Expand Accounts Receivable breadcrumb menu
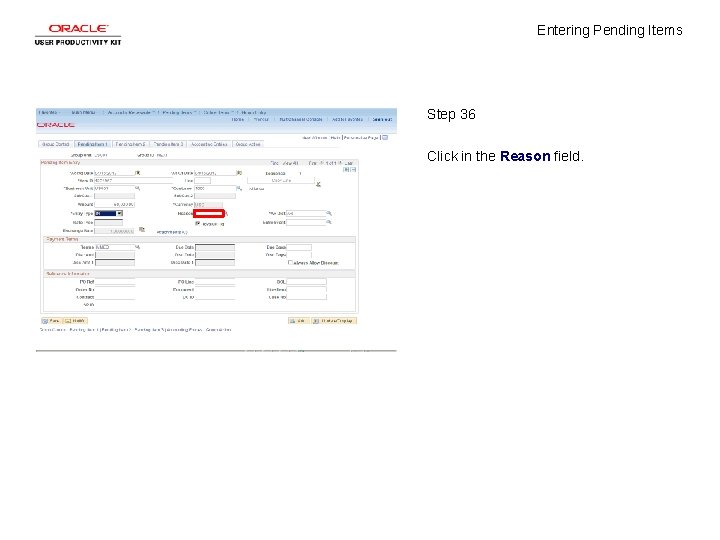720x540 pixels. (131, 112)
